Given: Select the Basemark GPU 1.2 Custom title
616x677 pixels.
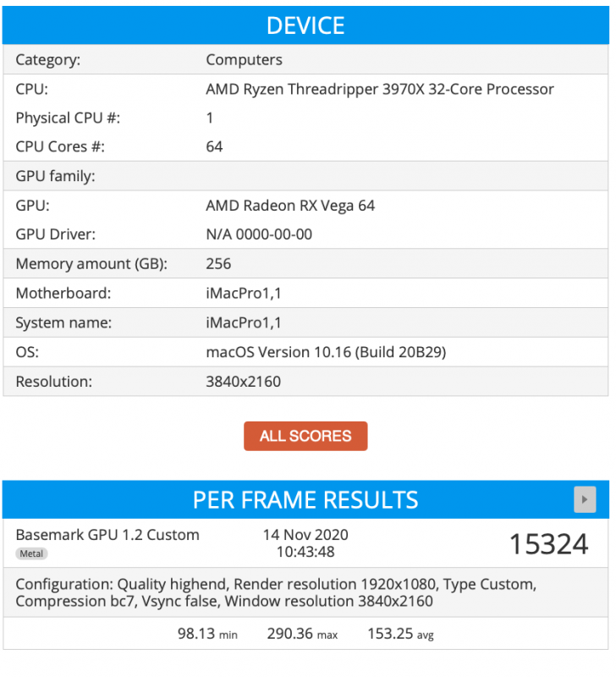Looking at the screenshot, I should point(107,535).
